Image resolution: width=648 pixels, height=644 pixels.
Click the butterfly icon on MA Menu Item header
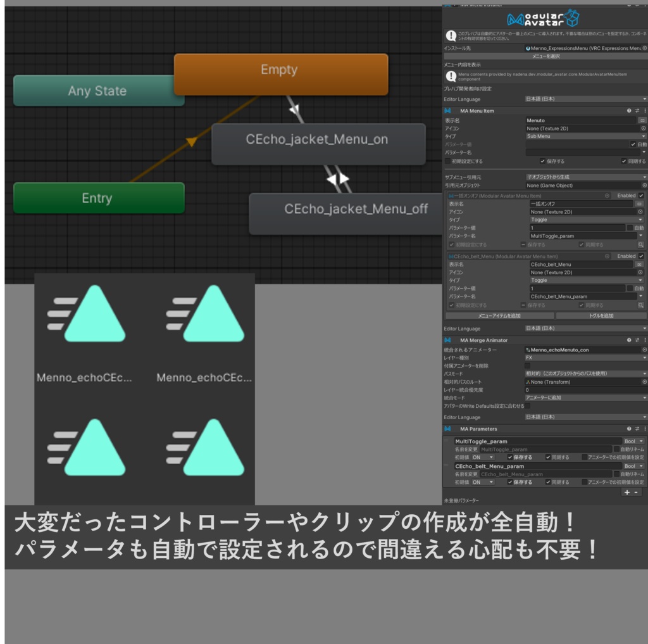click(x=448, y=110)
